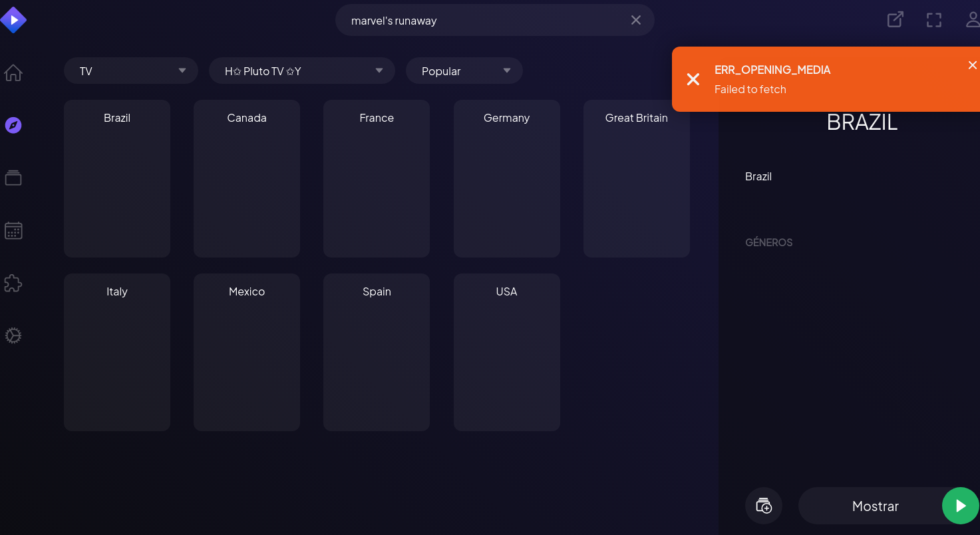Select the Great Britain card
Screen dimensions: 980x535
point(637,178)
